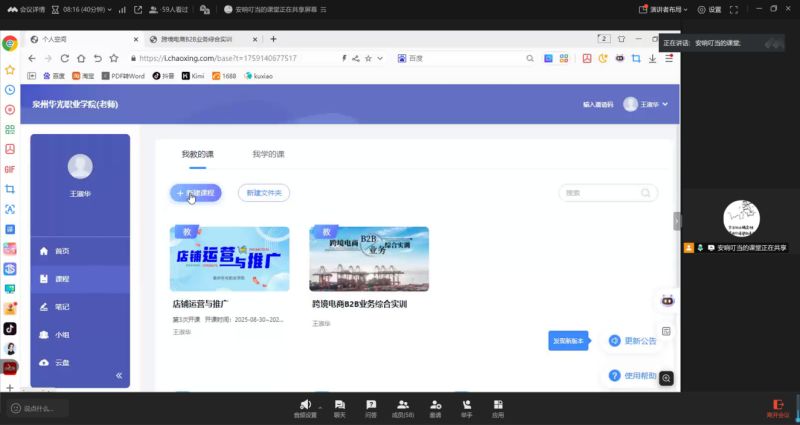
Task: Select 我教的课 tab
Action: click(198, 154)
